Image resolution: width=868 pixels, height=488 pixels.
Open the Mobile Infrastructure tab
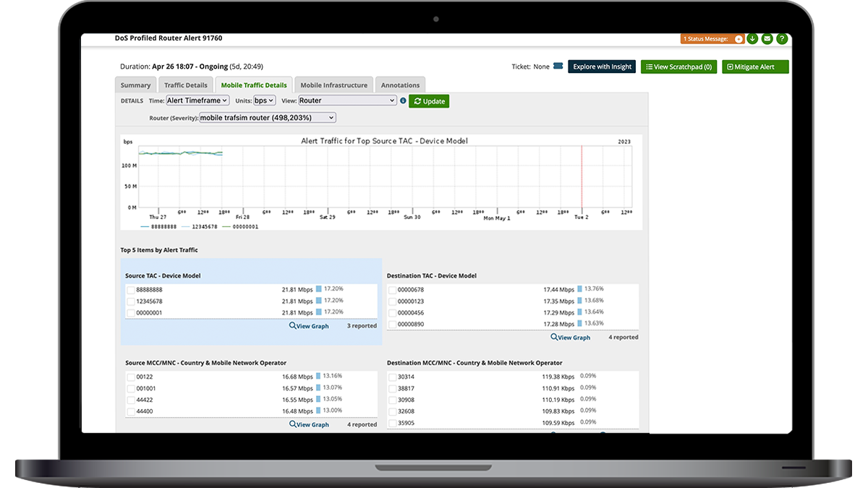[333, 85]
